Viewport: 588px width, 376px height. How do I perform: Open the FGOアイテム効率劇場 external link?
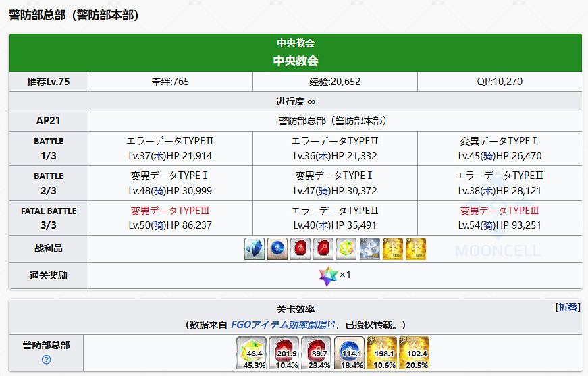coord(282,325)
